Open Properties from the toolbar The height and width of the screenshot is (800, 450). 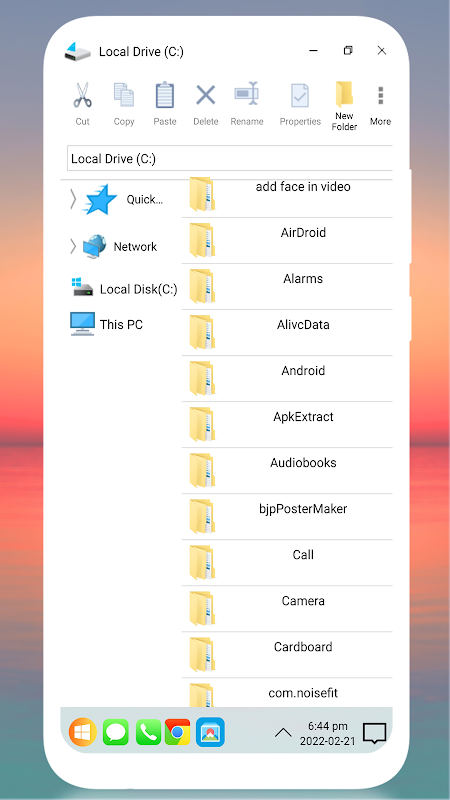point(300,96)
